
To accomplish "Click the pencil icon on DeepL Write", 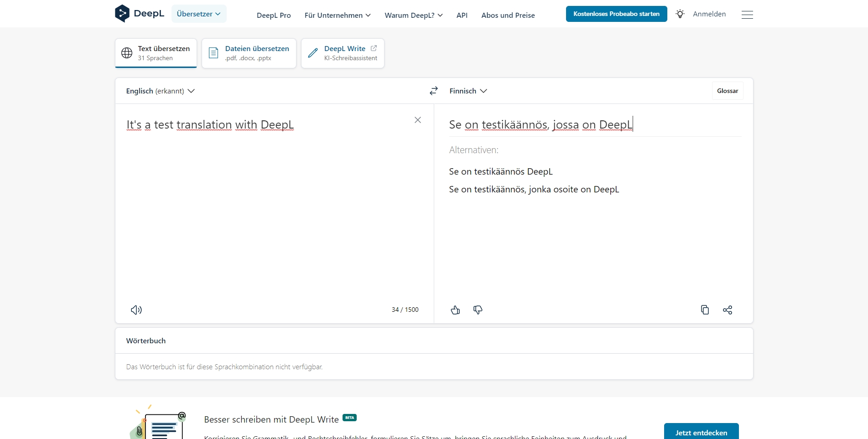I will (x=313, y=53).
